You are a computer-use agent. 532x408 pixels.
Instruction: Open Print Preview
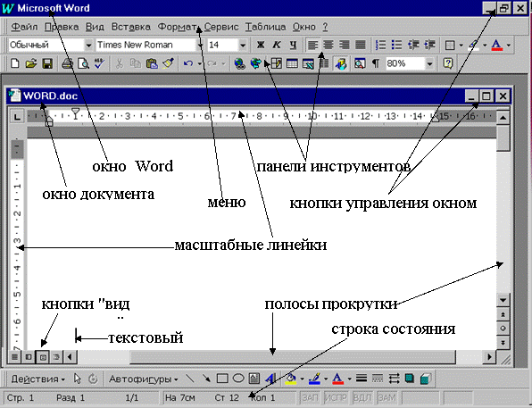click(x=83, y=63)
